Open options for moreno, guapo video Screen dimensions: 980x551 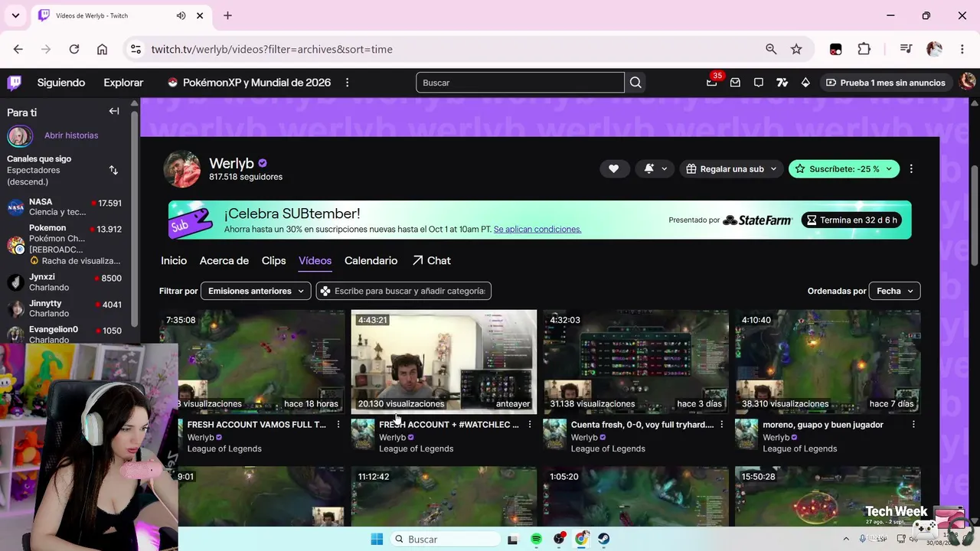pos(913,424)
